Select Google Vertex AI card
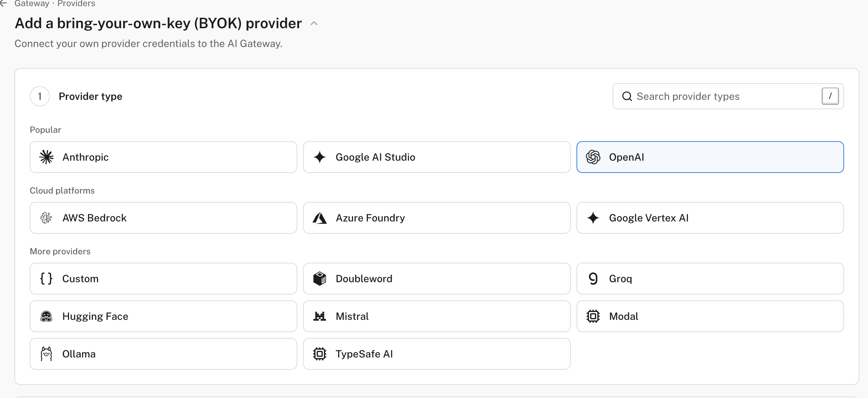Viewport: 868px width, 398px height. click(x=710, y=218)
